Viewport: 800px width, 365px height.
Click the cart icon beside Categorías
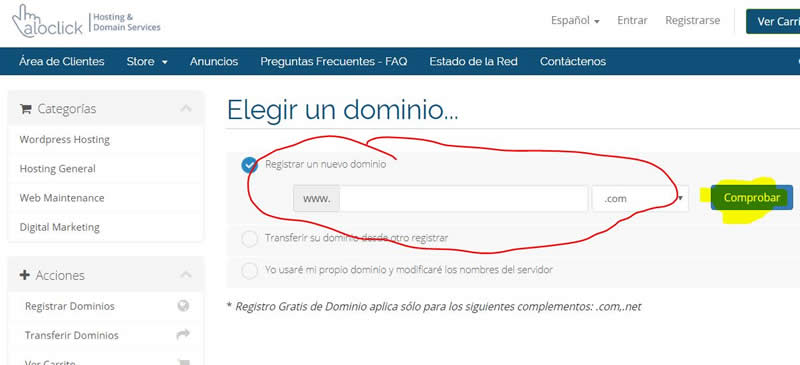point(26,109)
